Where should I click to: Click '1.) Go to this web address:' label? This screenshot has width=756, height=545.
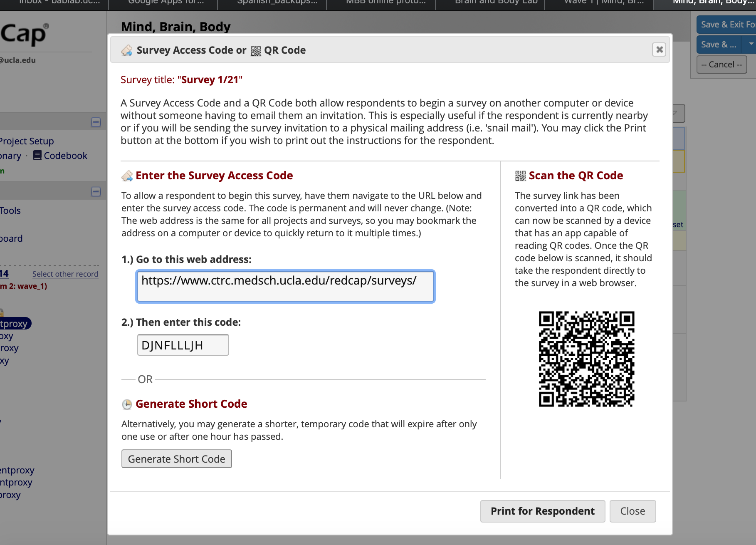point(186,259)
